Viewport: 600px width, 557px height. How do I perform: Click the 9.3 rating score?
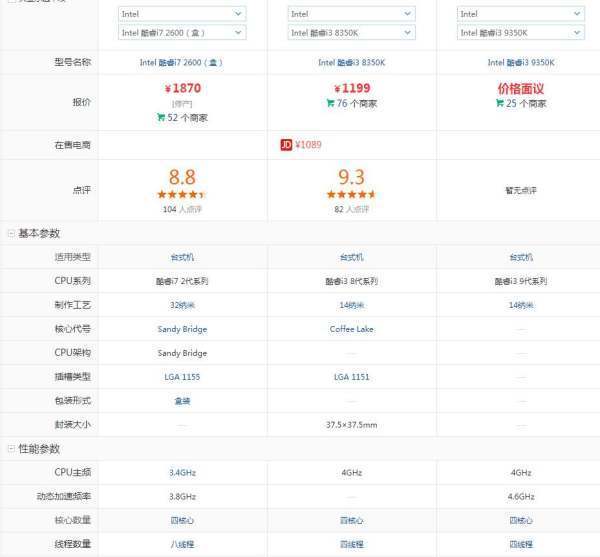(x=351, y=177)
